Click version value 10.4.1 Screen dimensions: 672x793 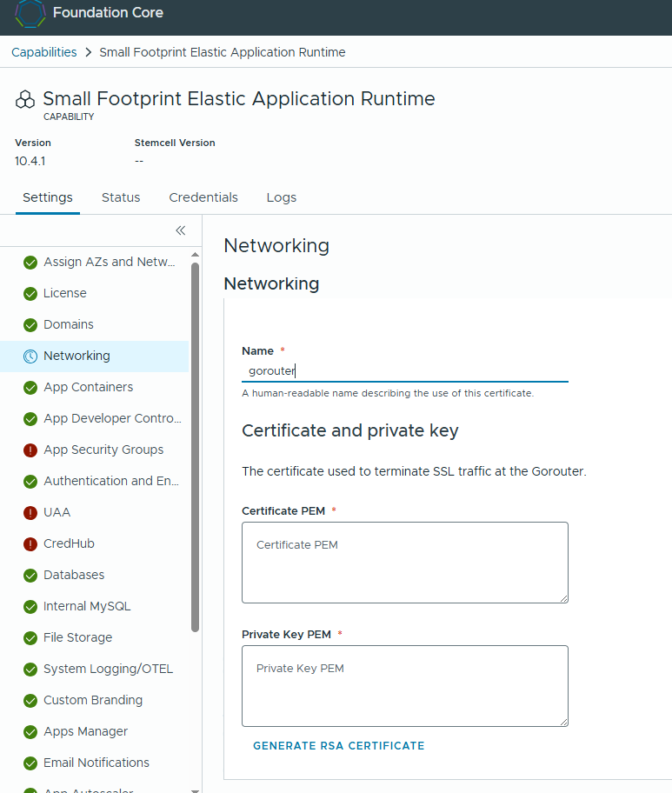tap(30, 162)
